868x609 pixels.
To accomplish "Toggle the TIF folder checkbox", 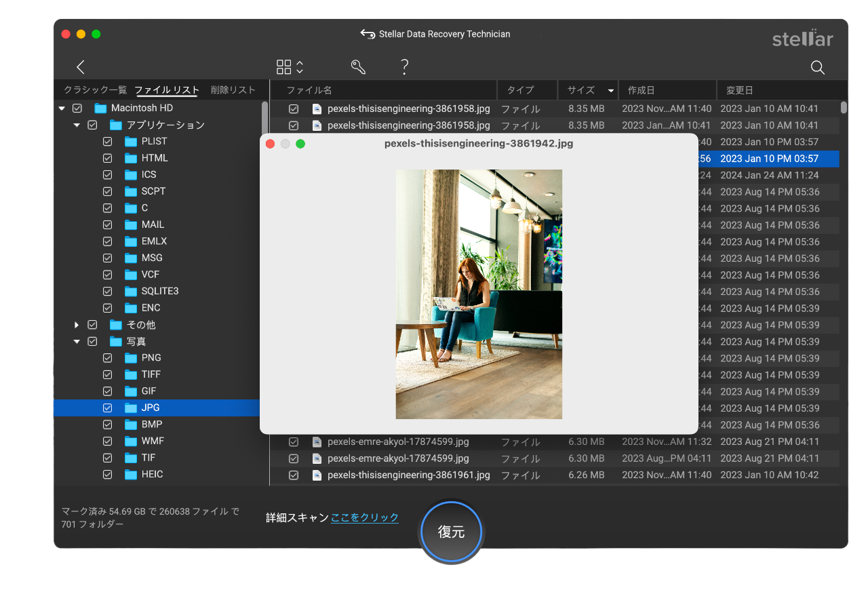I will coord(107,458).
